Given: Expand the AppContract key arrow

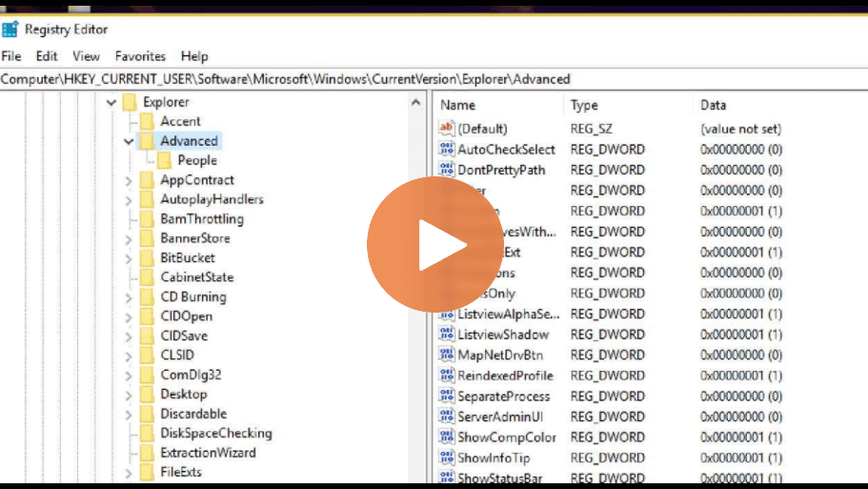Looking at the screenshot, I should click(x=129, y=180).
